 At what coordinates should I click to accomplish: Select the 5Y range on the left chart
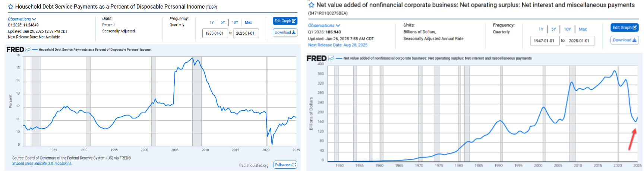pyautogui.click(x=223, y=22)
